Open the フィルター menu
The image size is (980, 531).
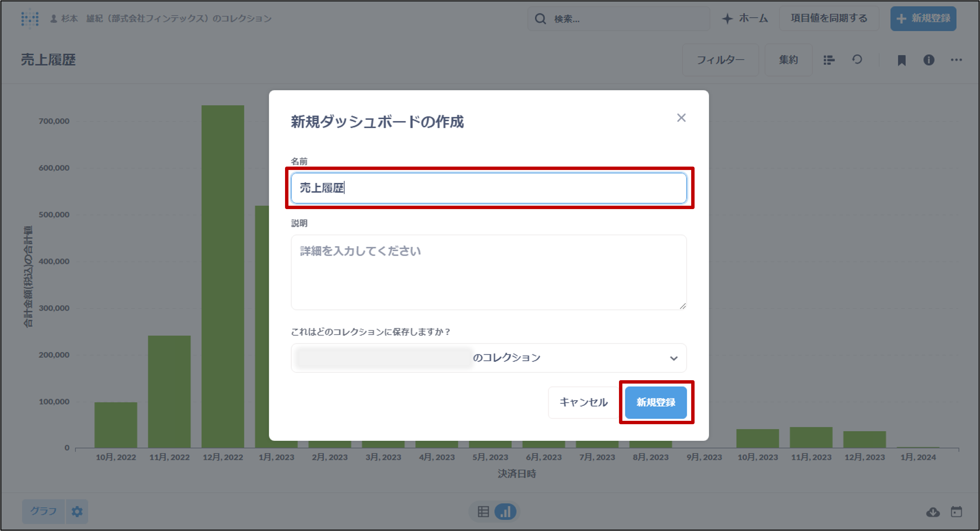(720, 60)
